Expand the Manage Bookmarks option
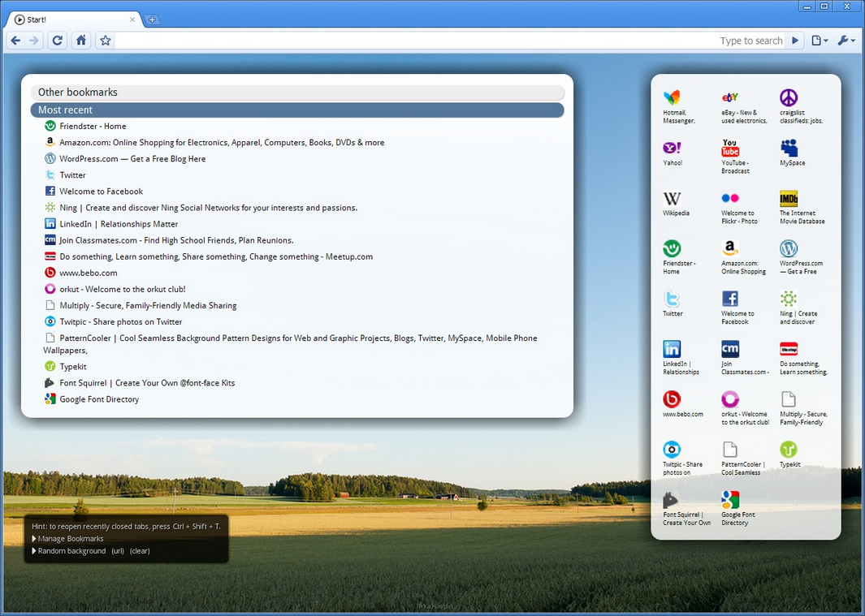The width and height of the screenshot is (865, 616). (x=68, y=539)
